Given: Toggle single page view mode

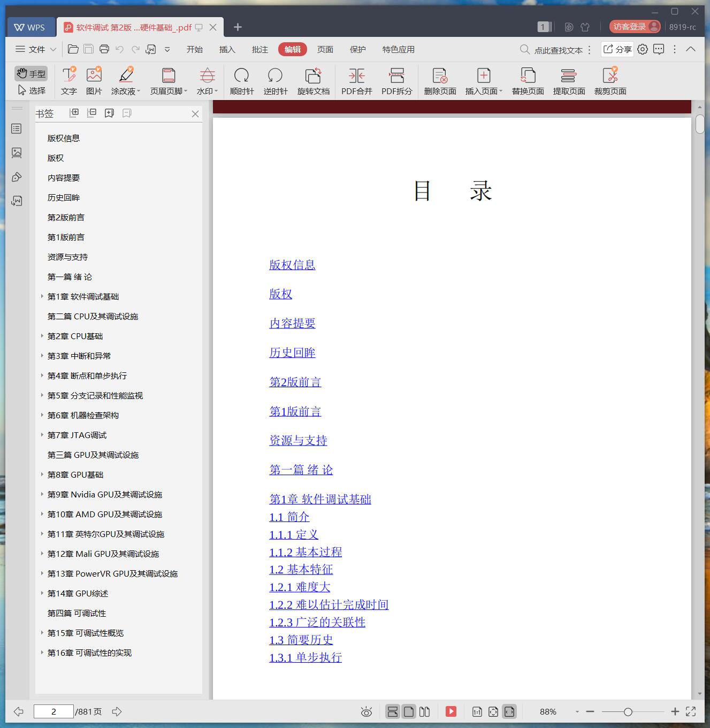Looking at the screenshot, I should (x=409, y=711).
